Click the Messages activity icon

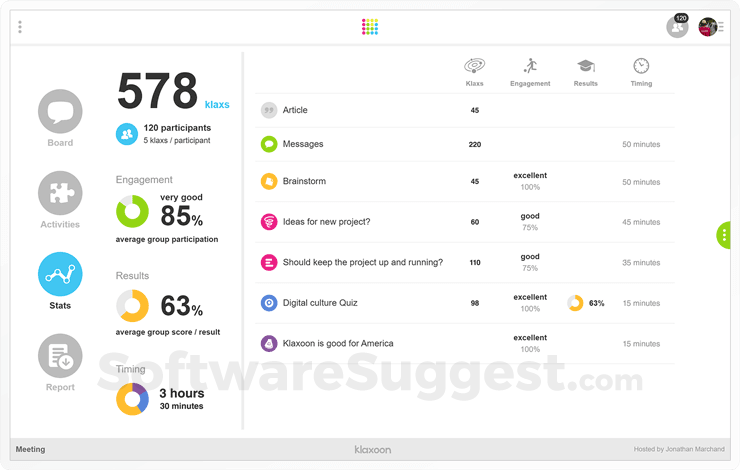pos(269,144)
